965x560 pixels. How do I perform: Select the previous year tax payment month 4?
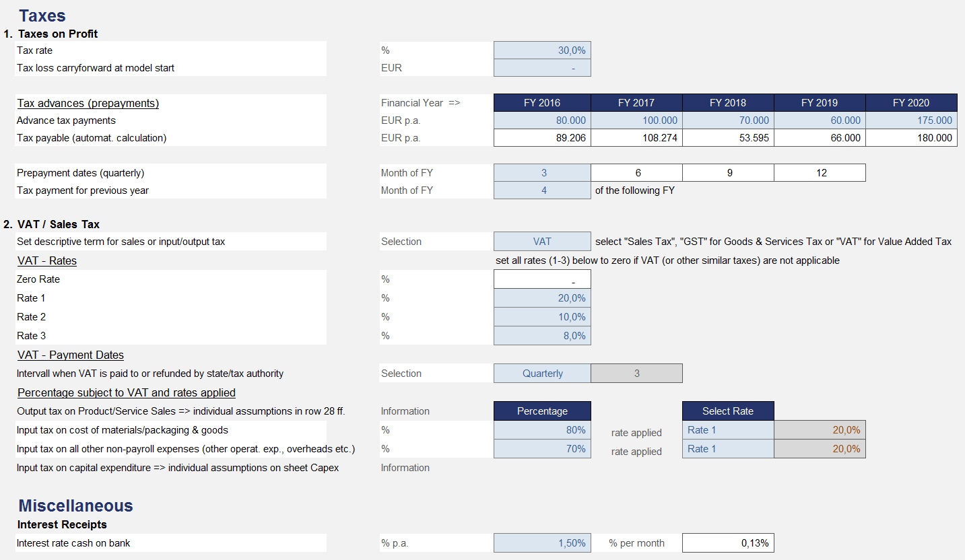click(x=542, y=190)
